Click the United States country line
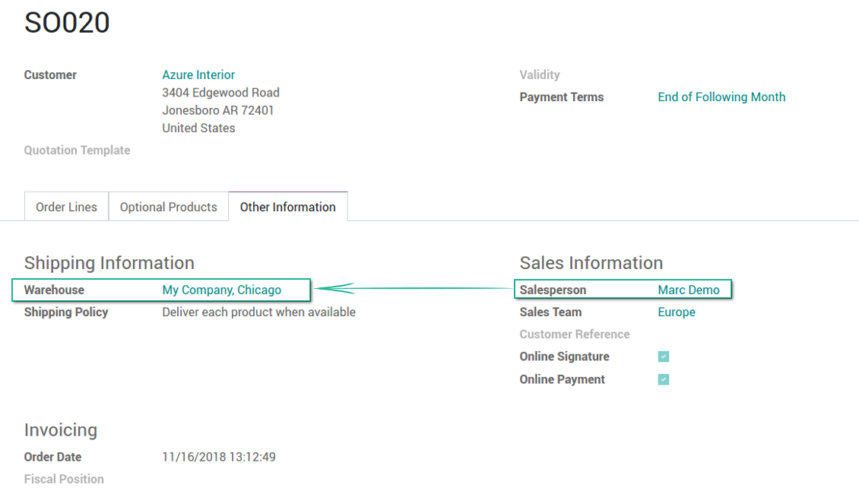The image size is (859, 504). coord(198,128)
